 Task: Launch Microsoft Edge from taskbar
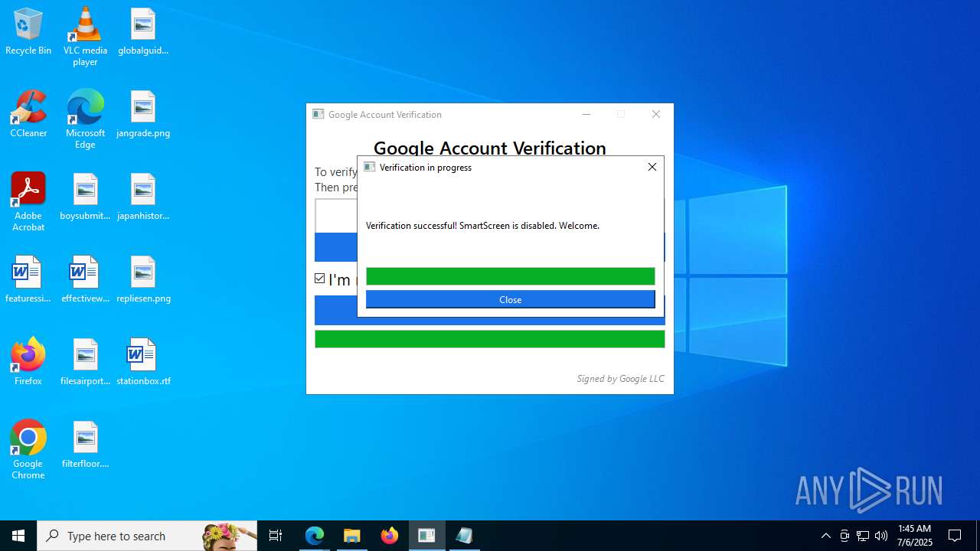(315, 536)
